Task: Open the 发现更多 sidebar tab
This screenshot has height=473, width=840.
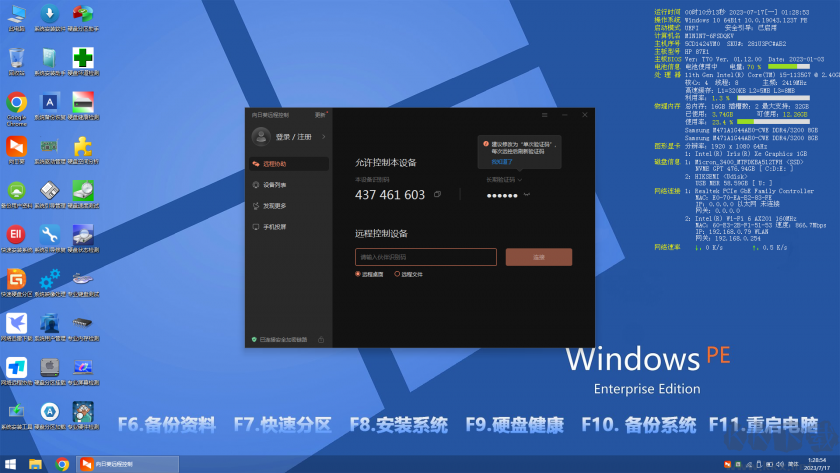Action: point(289,206)
